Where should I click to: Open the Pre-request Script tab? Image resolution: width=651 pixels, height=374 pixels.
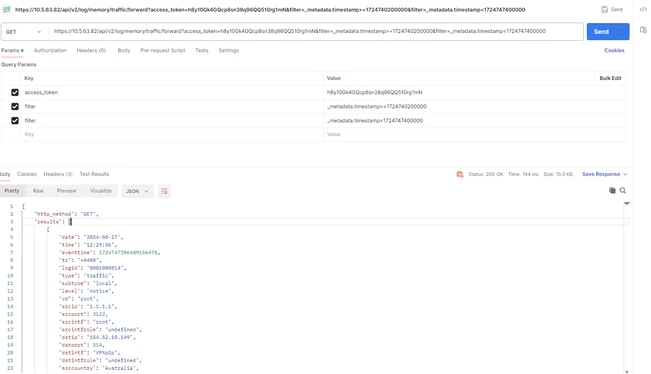click(163, 50)
